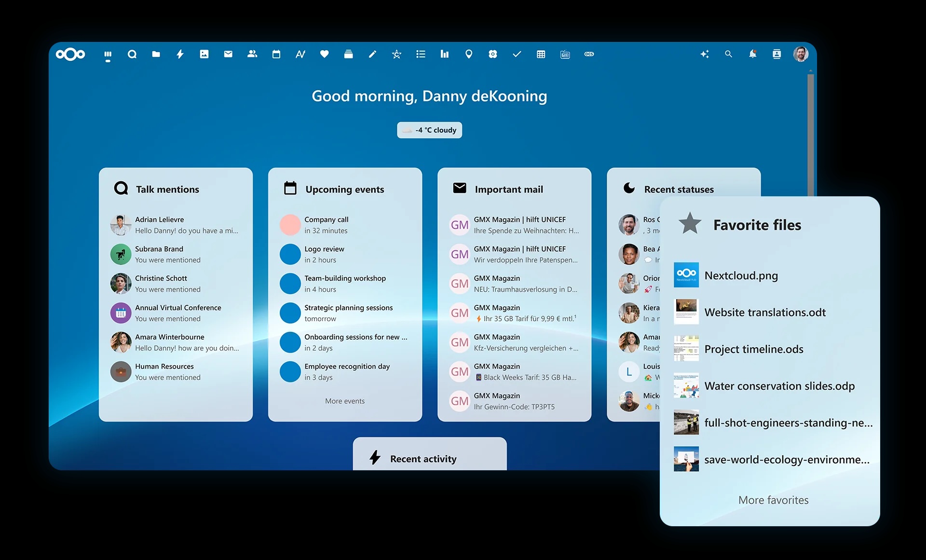The height and width of the screenshot is (560, 926).
Task: Open the Dashboard app icon
Action: (108, 55)
